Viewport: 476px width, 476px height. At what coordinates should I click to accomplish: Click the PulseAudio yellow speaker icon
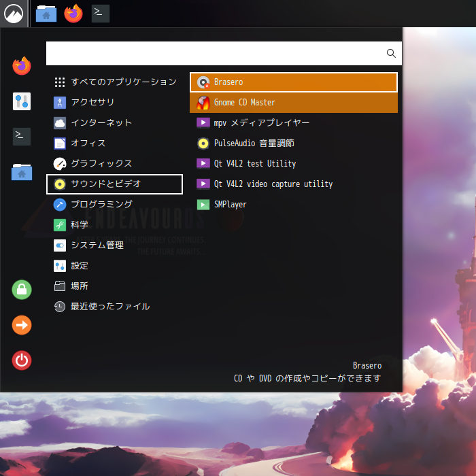point(203,143)
